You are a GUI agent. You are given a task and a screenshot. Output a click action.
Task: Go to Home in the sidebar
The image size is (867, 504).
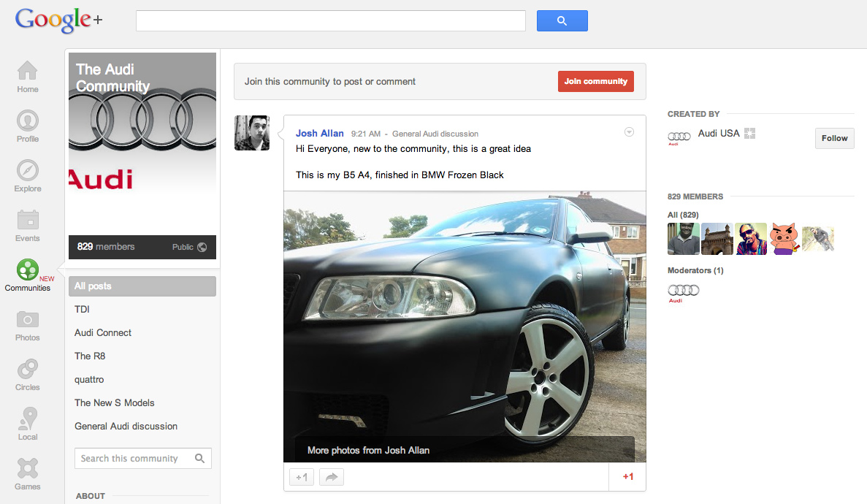[x=27, y=77]
